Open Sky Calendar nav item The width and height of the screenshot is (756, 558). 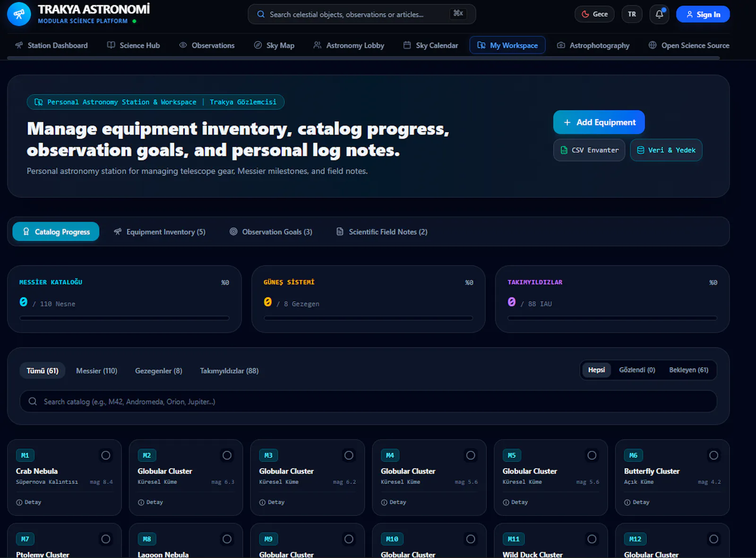430,45
